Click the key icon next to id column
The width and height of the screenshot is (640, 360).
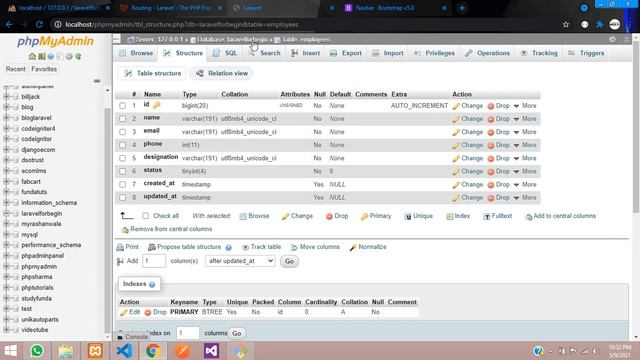[x=156, y=105]
